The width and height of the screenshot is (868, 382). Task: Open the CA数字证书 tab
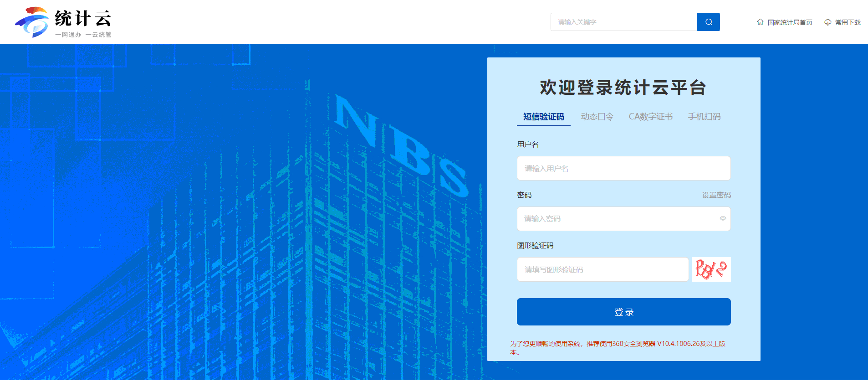click(x=650, y=117)
